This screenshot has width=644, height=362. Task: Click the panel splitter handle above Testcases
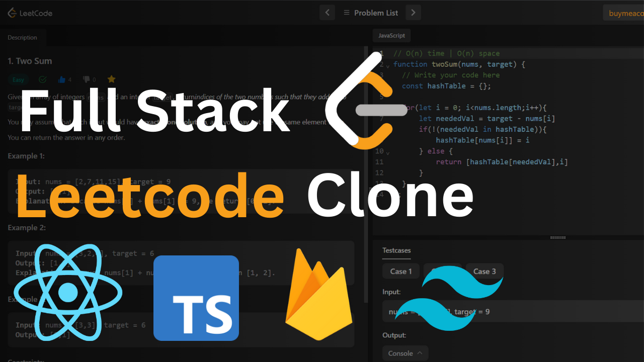tap(558, 237)
